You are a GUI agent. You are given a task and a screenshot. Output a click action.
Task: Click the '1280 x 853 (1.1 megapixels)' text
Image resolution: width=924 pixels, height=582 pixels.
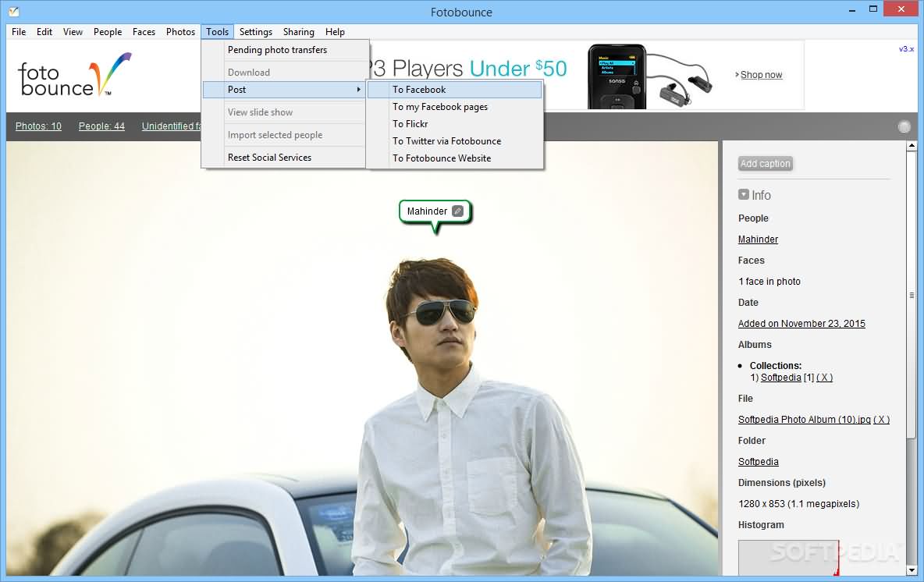pos(798,504)
